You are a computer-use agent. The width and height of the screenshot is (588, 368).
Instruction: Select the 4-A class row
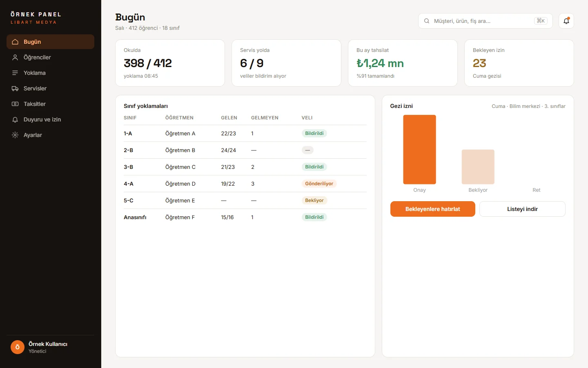(x=245, y=184)
